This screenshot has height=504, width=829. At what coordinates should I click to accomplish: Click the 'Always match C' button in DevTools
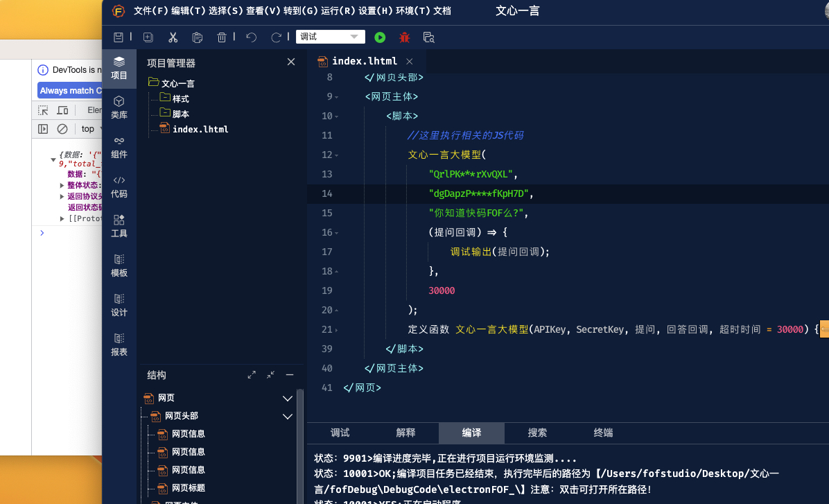pyautogui.click(x=70, y=90)
